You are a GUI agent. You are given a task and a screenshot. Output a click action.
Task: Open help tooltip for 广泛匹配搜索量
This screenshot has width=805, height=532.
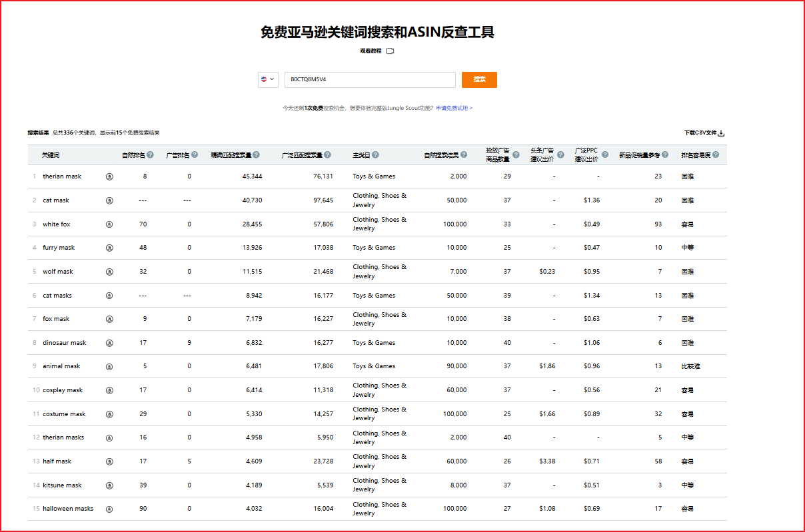click(x=328, y=155)
